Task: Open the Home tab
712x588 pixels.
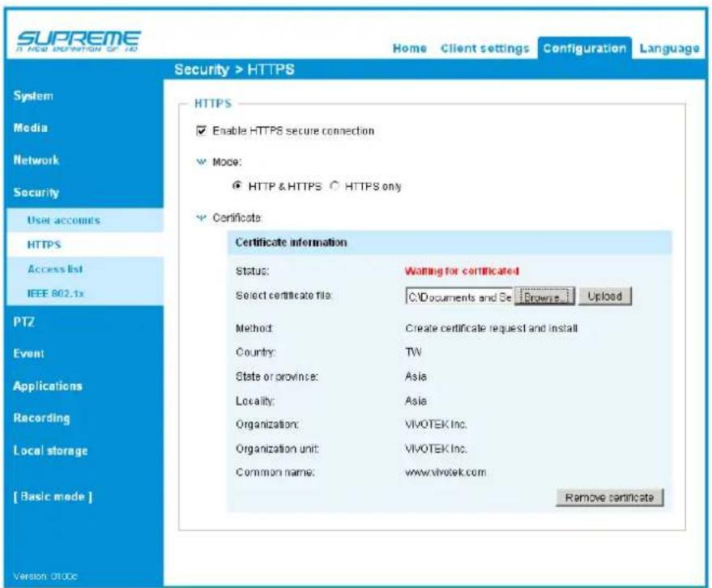Action: pos(410,48)
